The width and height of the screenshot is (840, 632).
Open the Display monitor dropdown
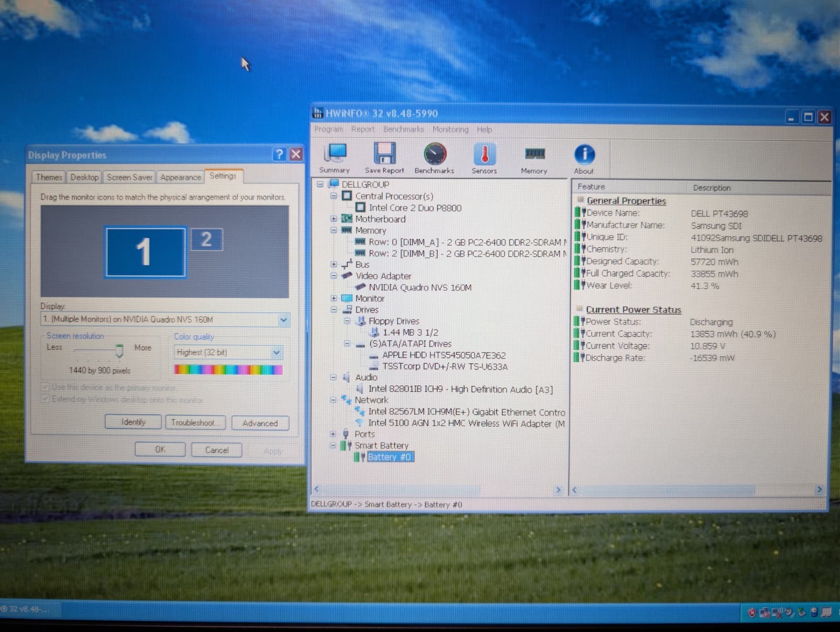[283, 320]
